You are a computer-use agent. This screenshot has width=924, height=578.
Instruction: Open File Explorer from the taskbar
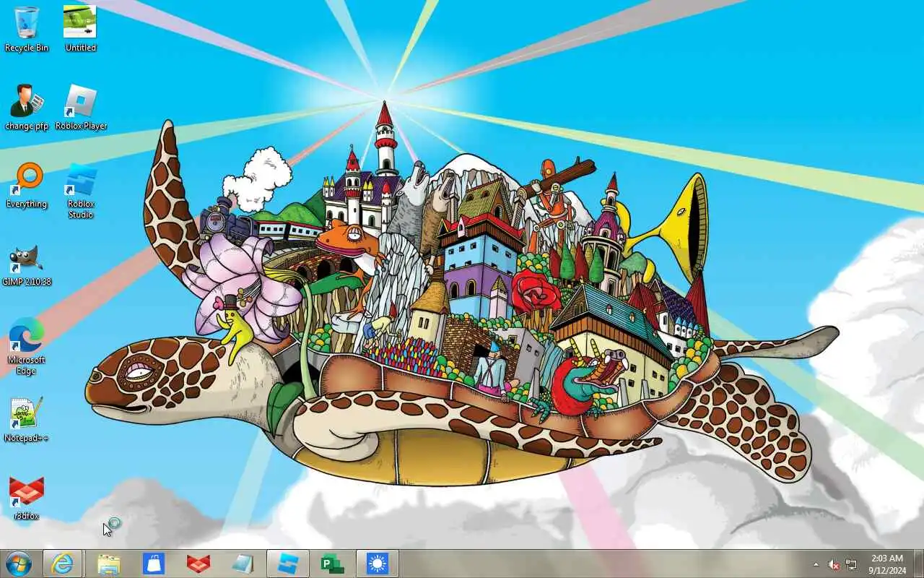[x=108, y=564]
